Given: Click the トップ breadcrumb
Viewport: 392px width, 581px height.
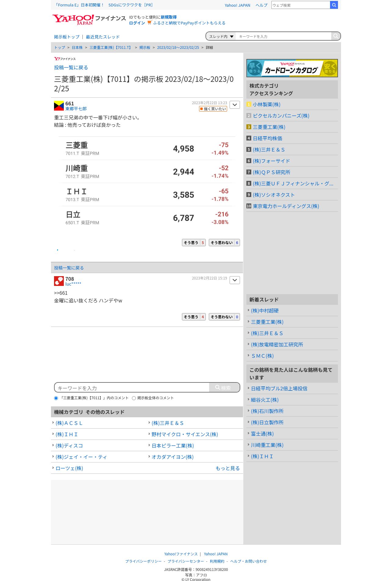Looking at the screenshot, I should point(60,48).
